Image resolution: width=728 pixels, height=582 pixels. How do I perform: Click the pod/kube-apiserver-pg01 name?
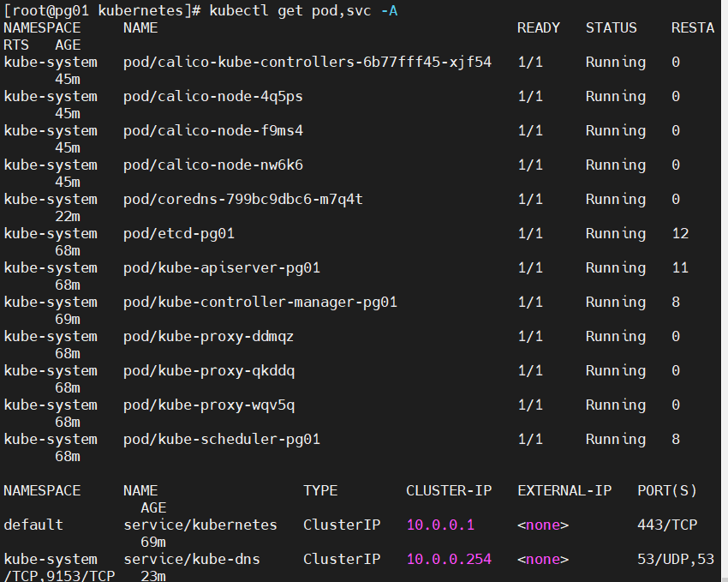[221, 267]
